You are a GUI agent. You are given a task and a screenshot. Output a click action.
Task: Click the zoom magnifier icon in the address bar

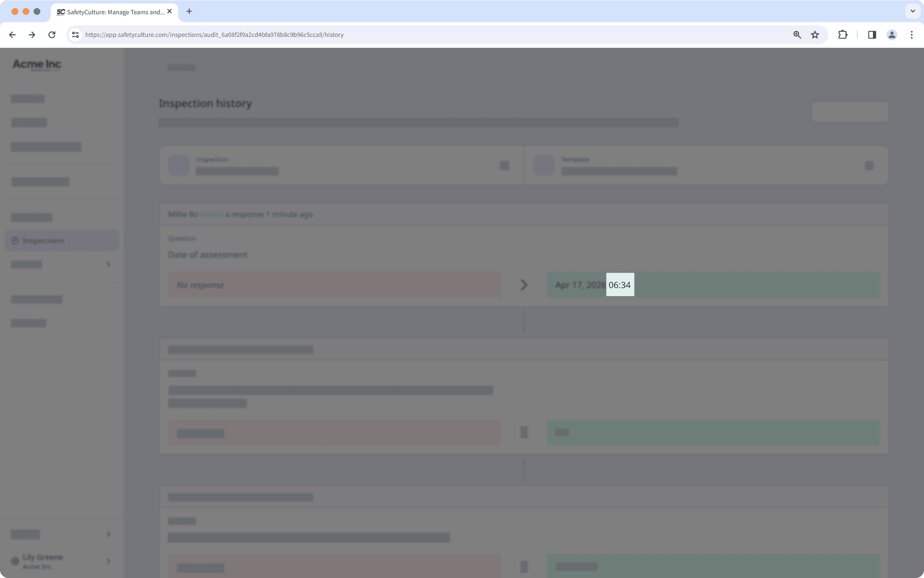(796, 34)
